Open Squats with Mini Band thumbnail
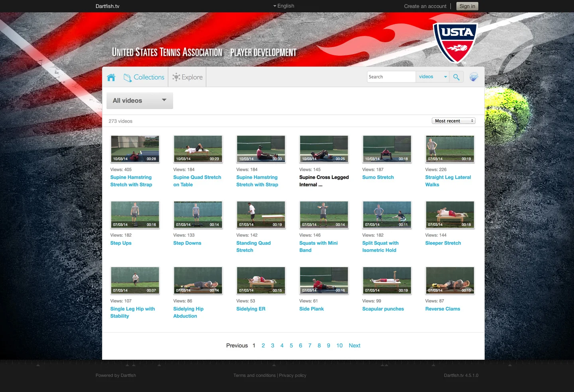 point(324,214)
